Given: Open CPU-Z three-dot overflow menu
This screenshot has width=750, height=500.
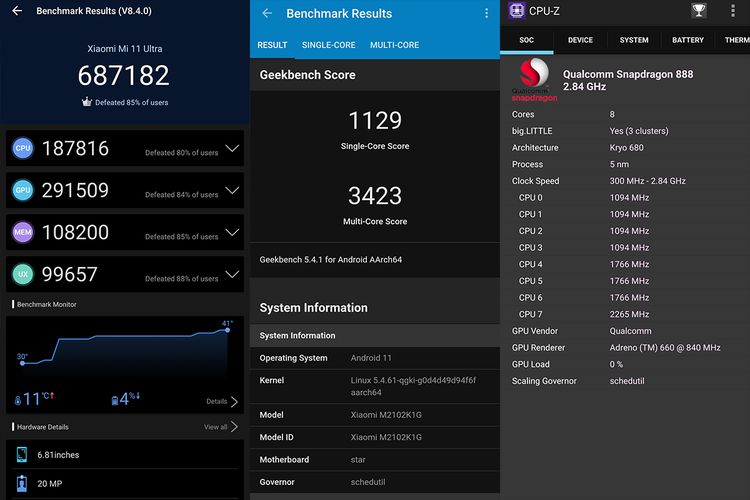Looking at the screenshot, I should 731,11.
